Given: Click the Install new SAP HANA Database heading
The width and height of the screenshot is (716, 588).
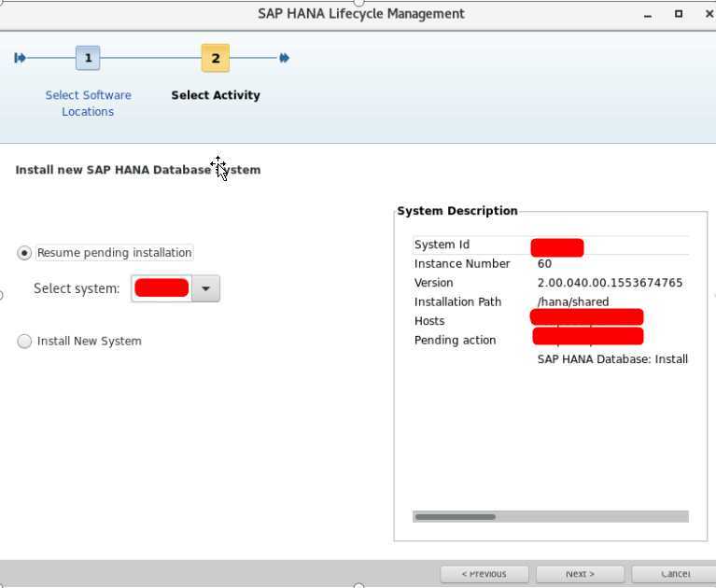Looking at the screenshot, I should (x=138, y=170).
